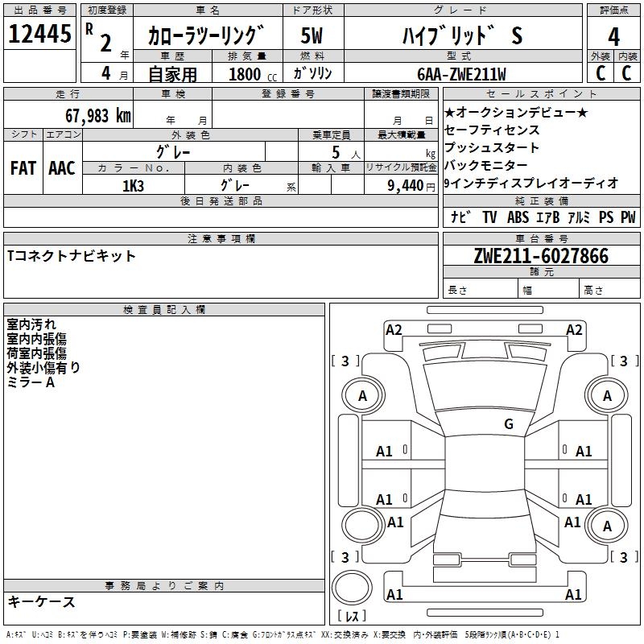Image resolution: width=644 pixels, height=644 pixels.
Task: Select the car name カローラツーリング
Action: pyautogui.click(x=206, y=35)
